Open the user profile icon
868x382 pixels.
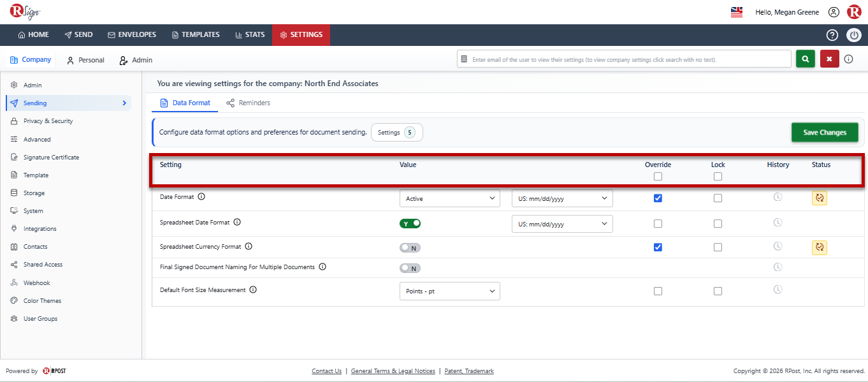pyautogui.click(x=834, y=12)
